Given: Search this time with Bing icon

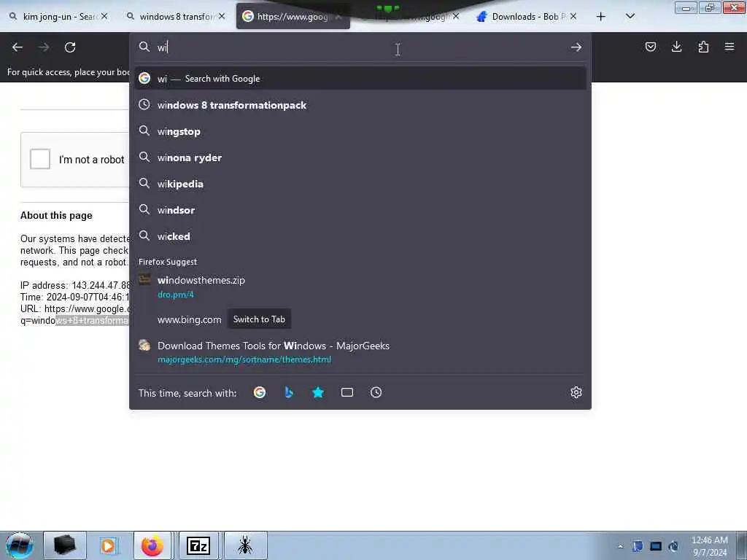Looking at the screenshot, I should pyautogui.click(x=289, y=392).
